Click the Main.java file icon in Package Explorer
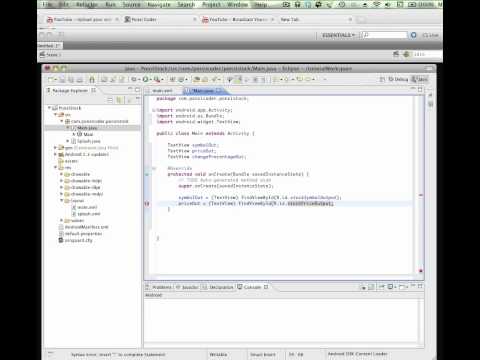Viewport: 480px width, 360px height. tap(74, 128)
